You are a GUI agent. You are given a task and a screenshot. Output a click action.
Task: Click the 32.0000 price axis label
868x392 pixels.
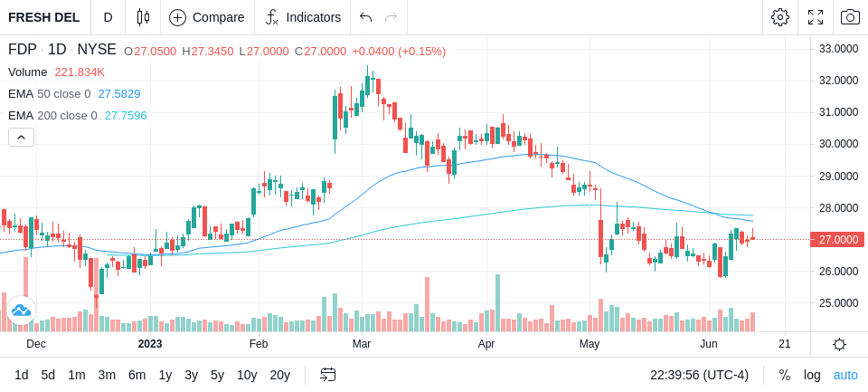(x=839, y=81)
